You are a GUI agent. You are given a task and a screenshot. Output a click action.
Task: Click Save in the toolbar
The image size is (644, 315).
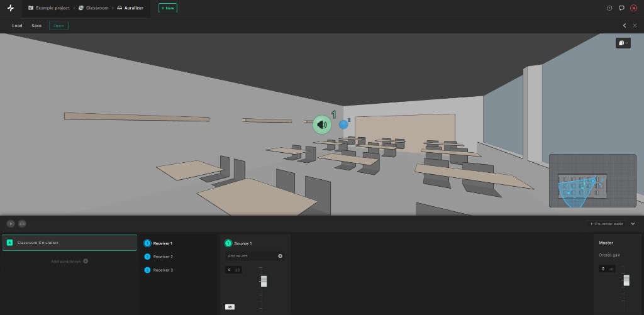(x=36, y=25)
